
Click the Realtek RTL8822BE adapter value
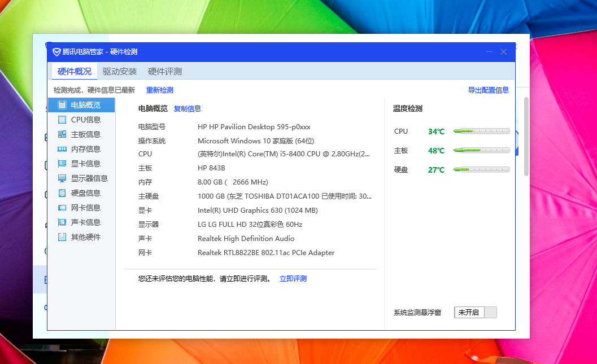point(266,253)
